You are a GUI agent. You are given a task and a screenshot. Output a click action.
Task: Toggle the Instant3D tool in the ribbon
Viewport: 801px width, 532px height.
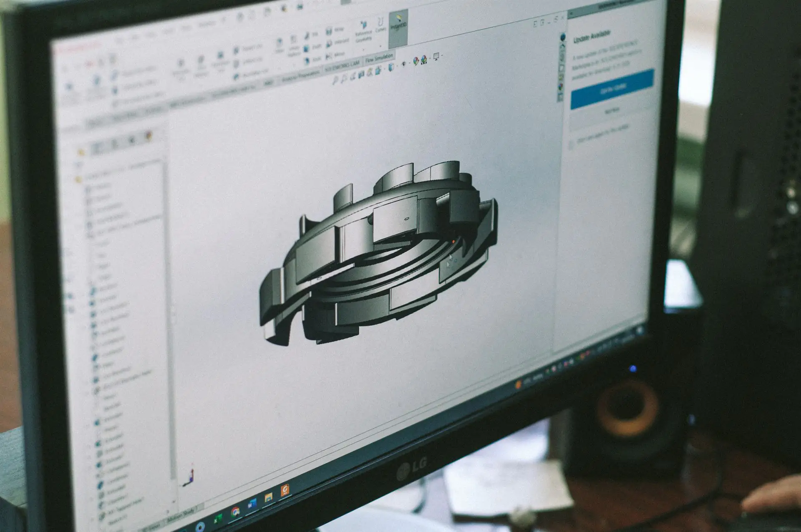tap(398, 23)
